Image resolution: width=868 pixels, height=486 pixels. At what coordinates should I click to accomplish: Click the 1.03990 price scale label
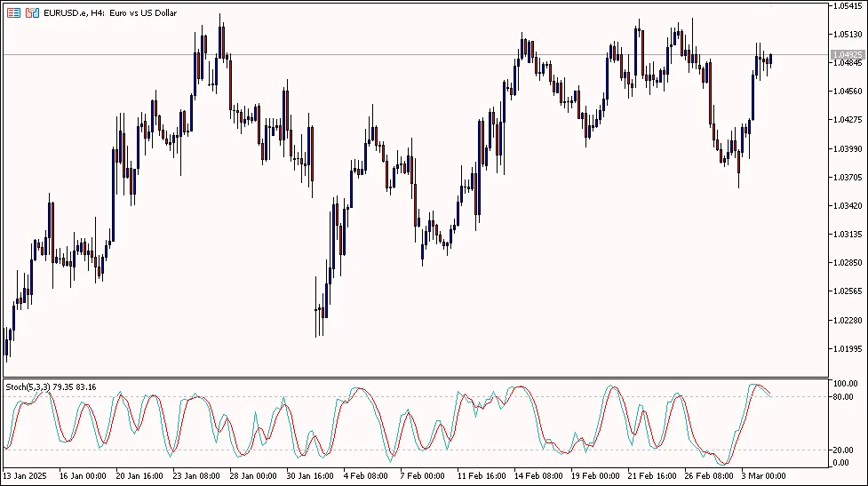848,149
